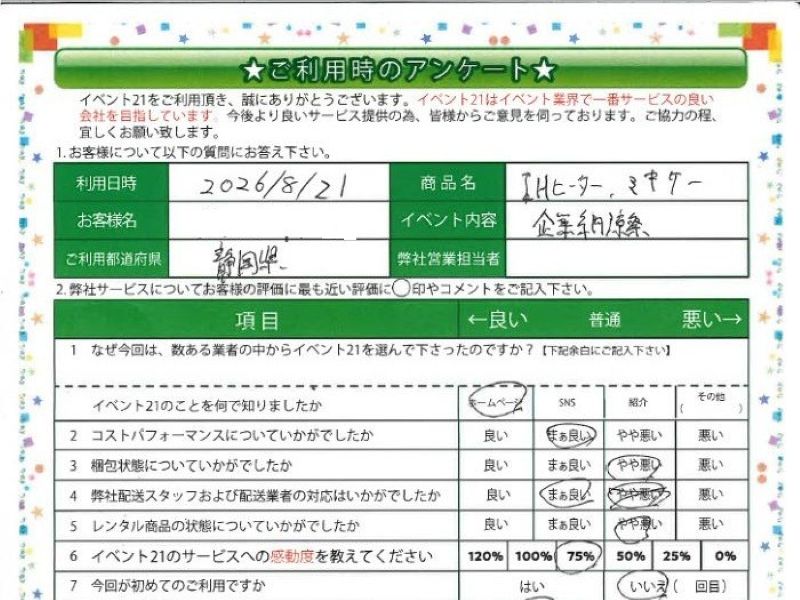Click question 4 about 配送スタッフ対応
The height and width of the screenshot is (600, 800).
(x=255, y=495)
